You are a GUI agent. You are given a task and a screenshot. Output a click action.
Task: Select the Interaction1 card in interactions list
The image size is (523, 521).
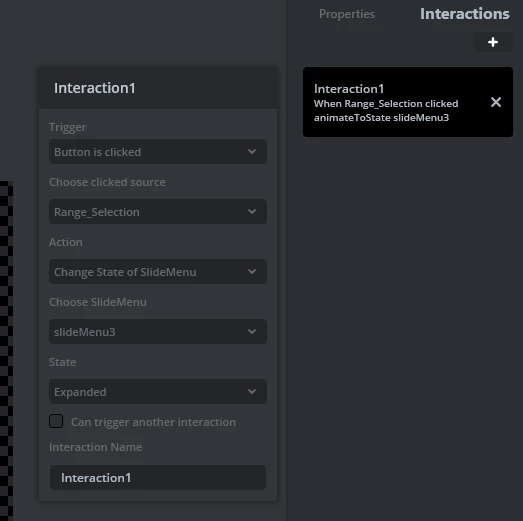pos(408,102)
